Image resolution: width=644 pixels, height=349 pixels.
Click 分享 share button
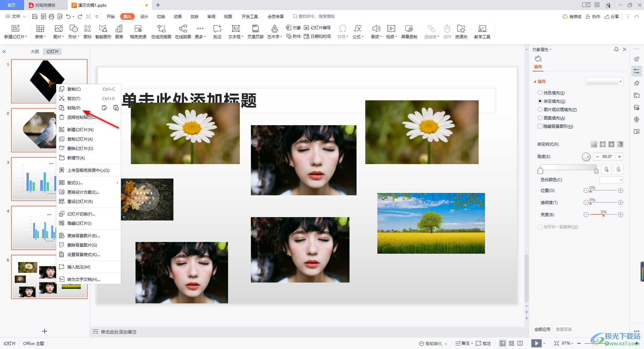611,16
